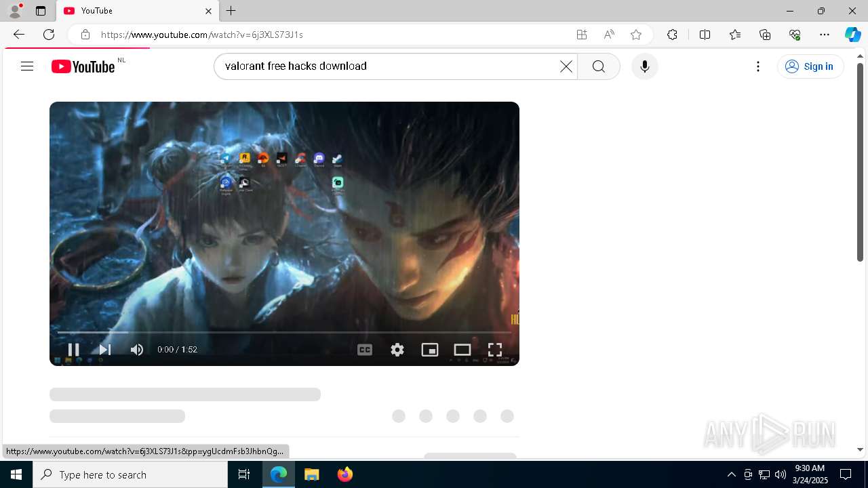Launch Firefox from taskbar
The height and width of the screenshot is (488, 868).
tap(345, 474)
